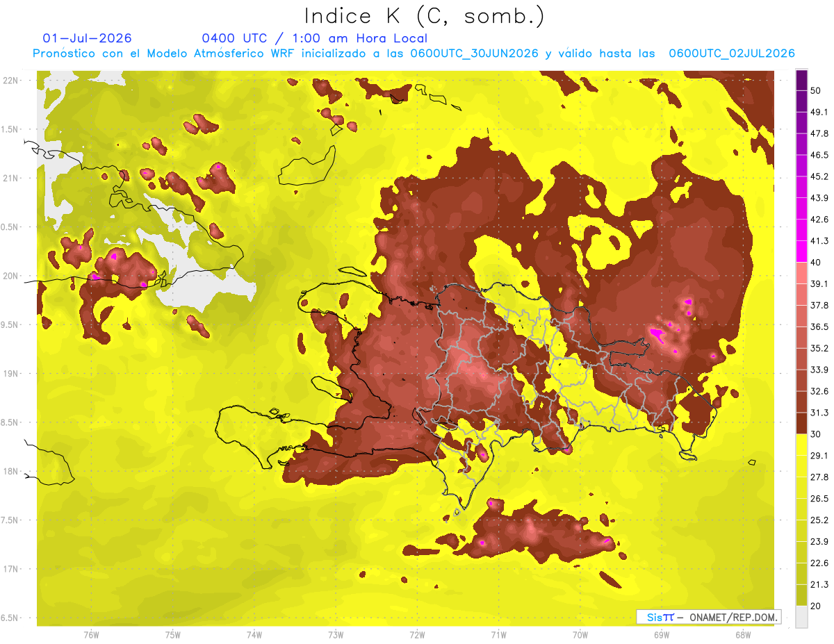The image size is (834, 644).
Task: Click the colorbar value '43.9'
Action: [819, 198]
